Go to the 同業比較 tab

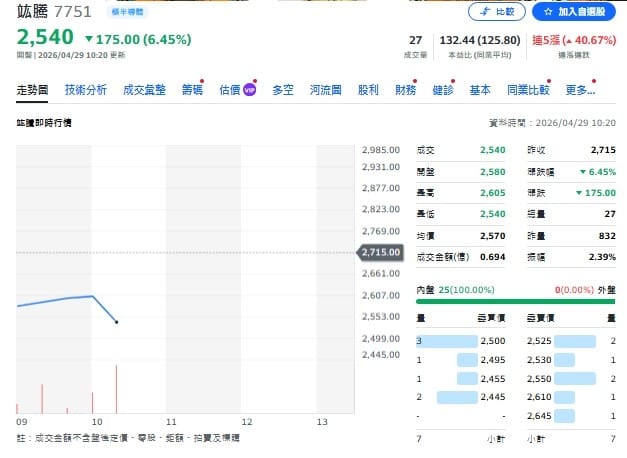click(528, 90)
